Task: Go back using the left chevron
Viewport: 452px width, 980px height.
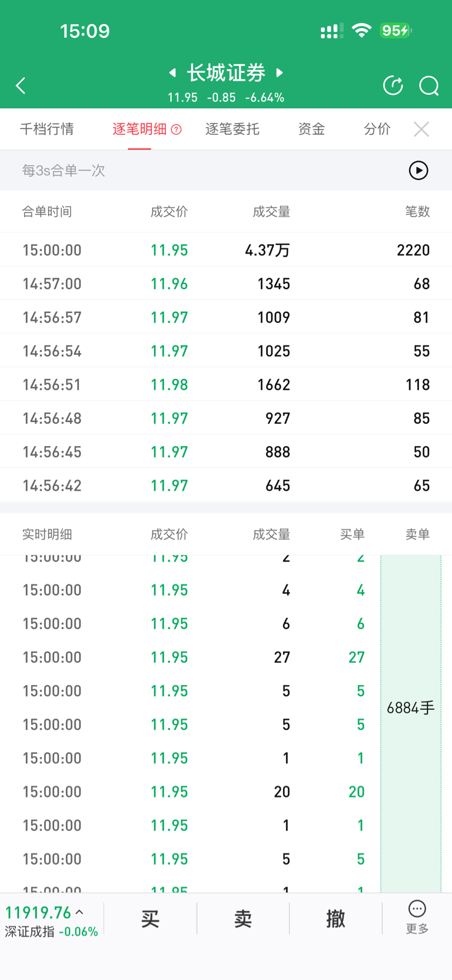Action: tap(21, 86)
